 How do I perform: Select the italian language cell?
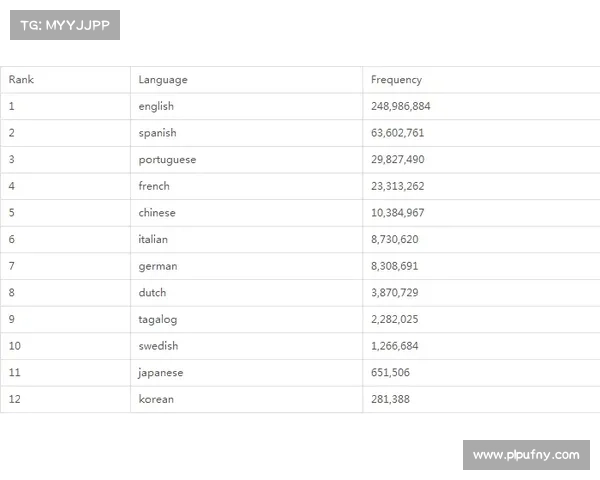(x=153, y=240)
